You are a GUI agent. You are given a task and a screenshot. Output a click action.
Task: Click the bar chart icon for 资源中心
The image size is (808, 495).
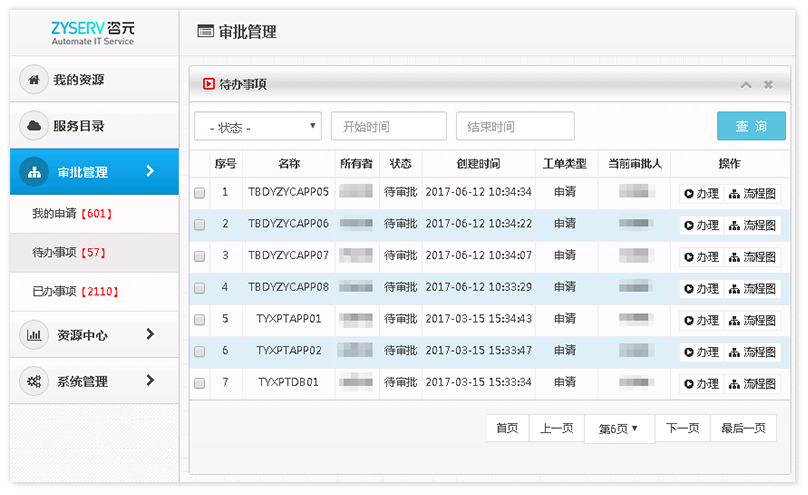[x=35, y=335]
